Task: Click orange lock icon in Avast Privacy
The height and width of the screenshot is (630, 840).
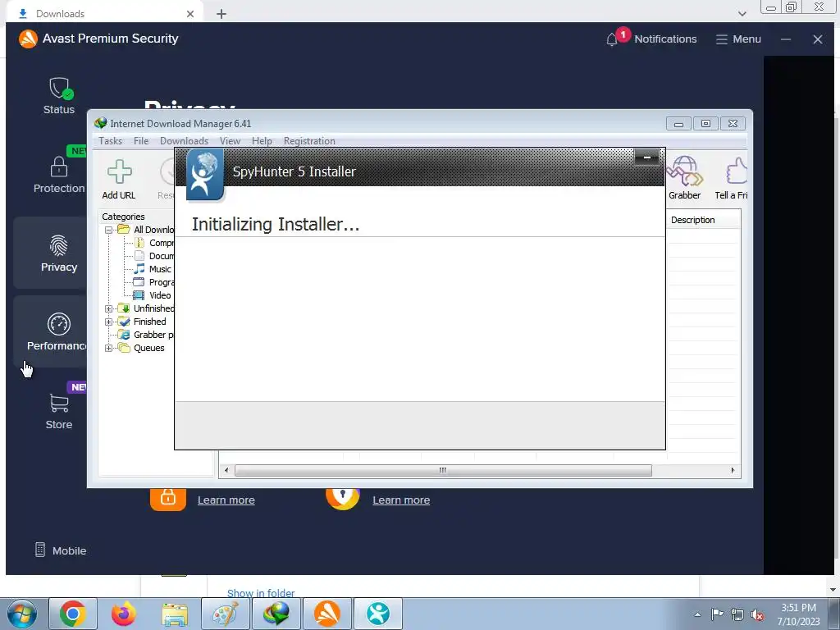Action: point(168,498)
